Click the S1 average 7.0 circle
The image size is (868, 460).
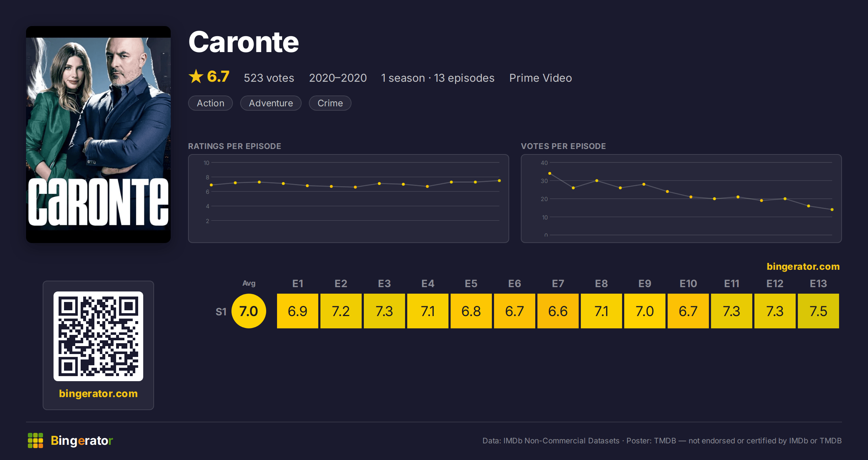point(249,311)
